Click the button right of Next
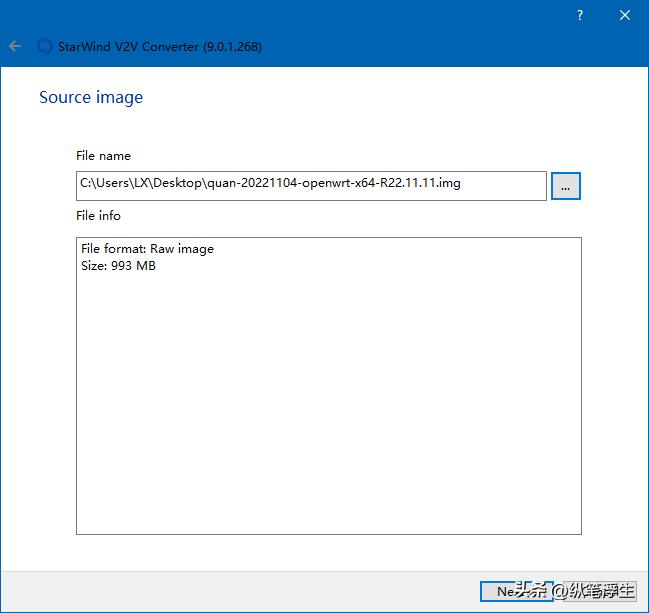The height and width of the screenshot is (613, 649). [600, 591]
